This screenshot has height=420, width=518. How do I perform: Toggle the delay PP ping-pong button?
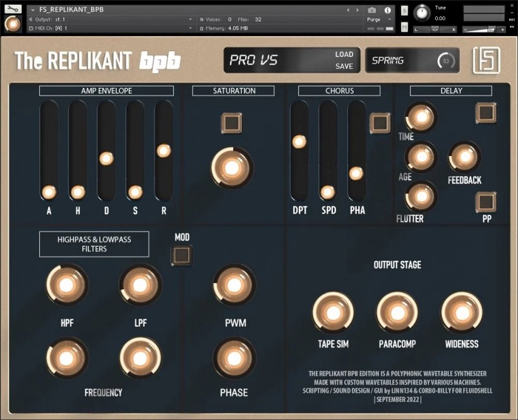486,202
